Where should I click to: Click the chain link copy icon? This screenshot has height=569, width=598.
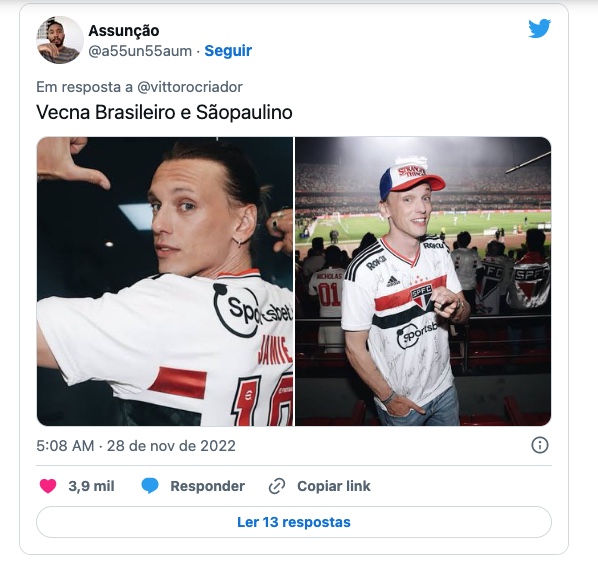click(x=277, y=486)
